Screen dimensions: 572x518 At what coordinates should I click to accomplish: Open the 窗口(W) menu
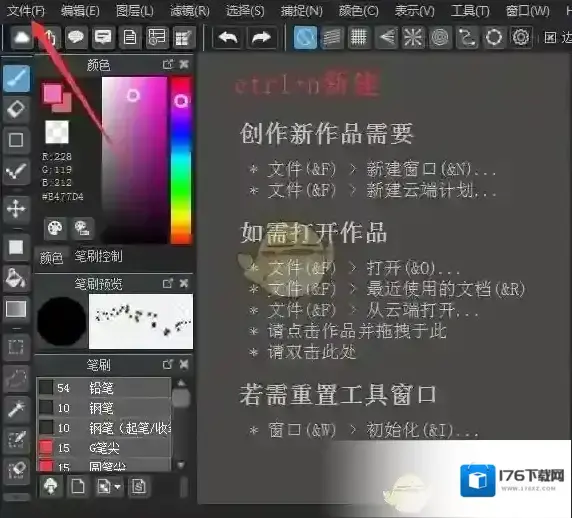point(527,11)
